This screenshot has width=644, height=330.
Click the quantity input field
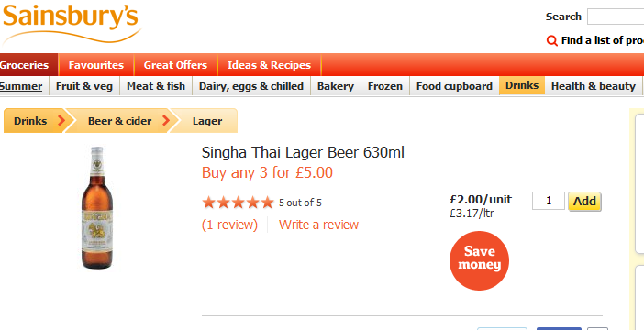[x=549, y=201]
